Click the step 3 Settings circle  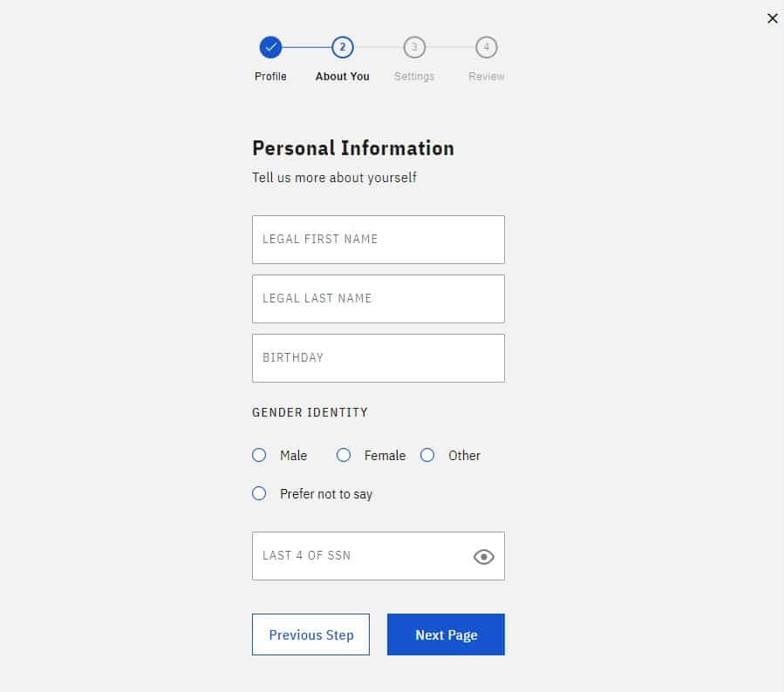click(x=414, y=47)
